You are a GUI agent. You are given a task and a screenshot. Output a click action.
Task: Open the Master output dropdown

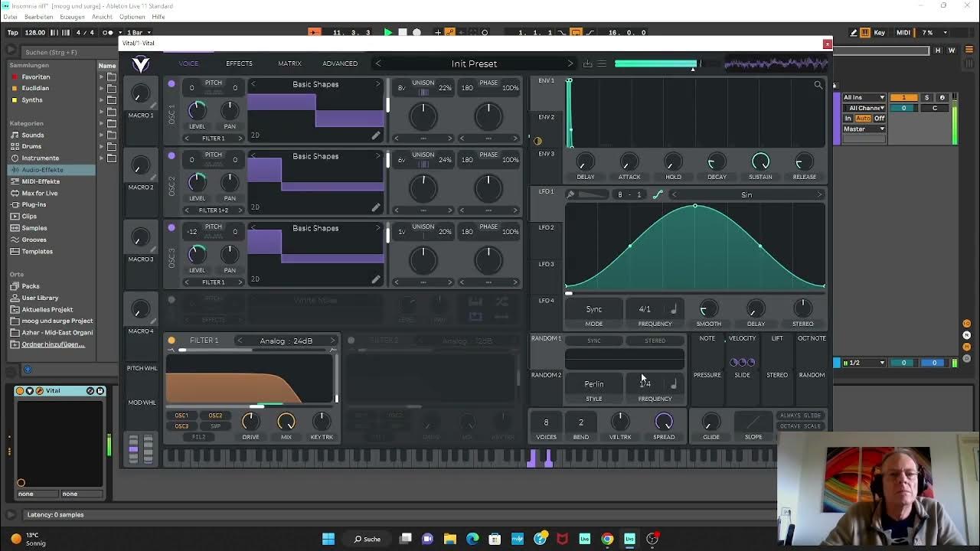coord(864,129)
